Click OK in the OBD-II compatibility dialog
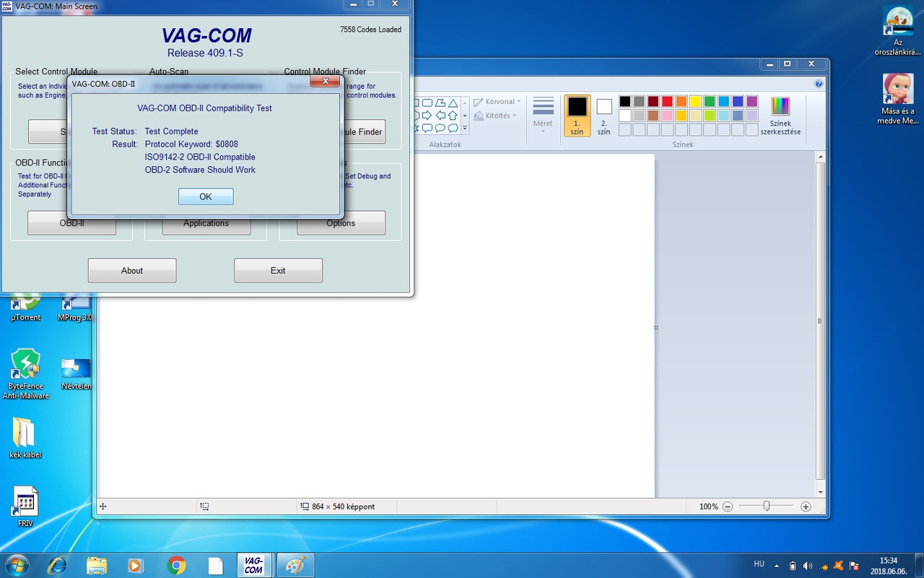 206,197
